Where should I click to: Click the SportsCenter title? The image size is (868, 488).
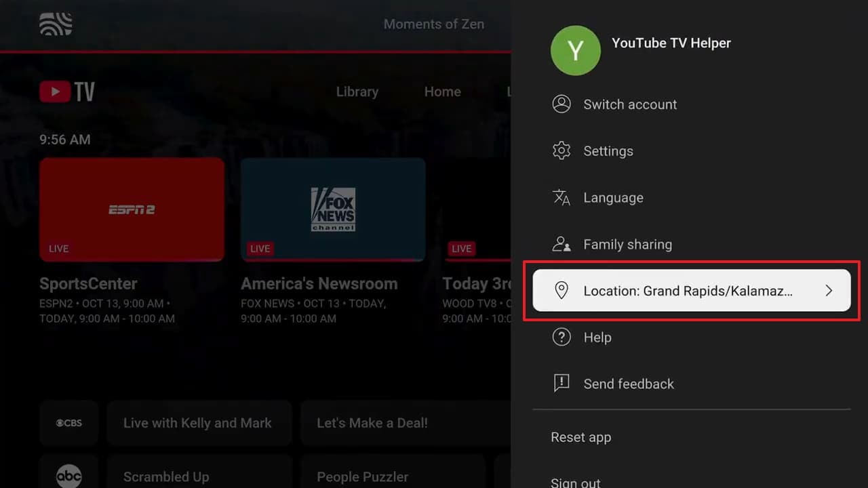(x=88, y=284)
